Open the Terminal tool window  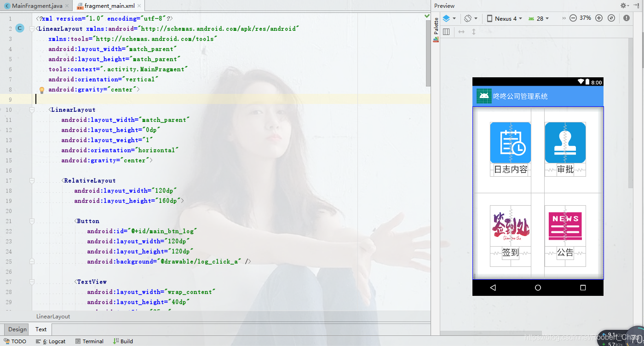click(89, 341)
